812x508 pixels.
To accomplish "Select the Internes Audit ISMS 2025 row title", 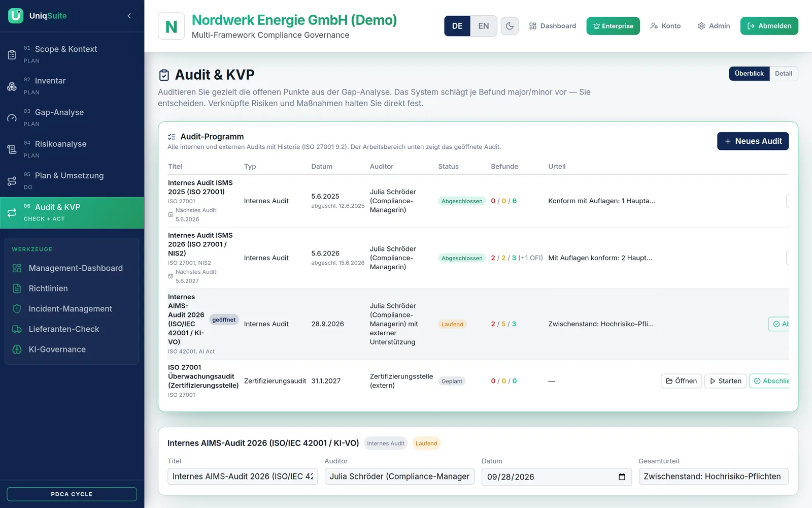I will (x=200, y=187).
